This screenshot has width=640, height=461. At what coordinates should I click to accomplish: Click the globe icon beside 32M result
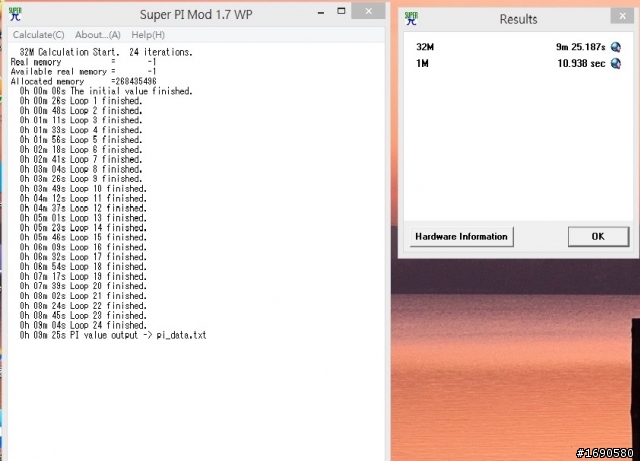616,47
